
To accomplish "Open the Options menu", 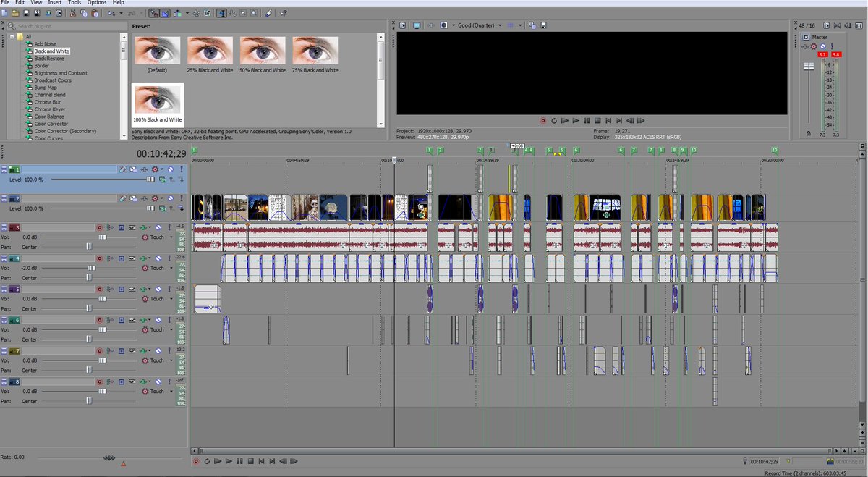I will pyautogui.click(x=97, y=3).
